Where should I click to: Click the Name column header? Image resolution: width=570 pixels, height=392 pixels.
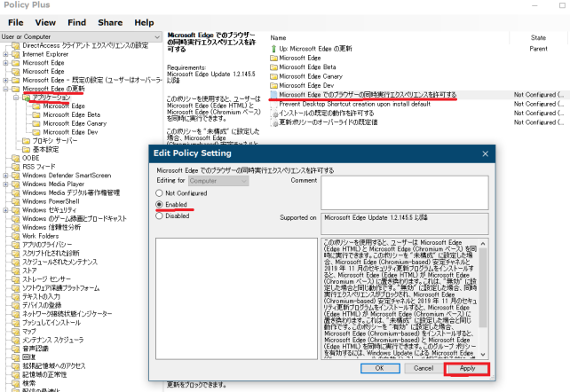click(x=278, y=38)
